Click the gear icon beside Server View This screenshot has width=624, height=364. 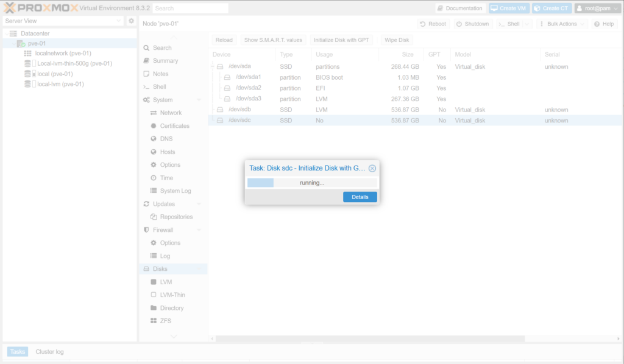click(131, 21)
